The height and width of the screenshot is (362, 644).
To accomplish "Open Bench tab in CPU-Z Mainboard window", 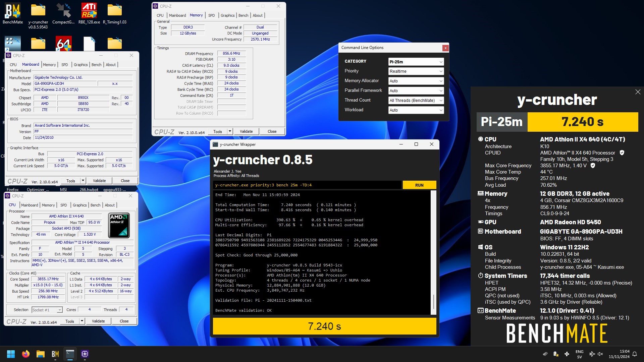I will point(96,65).
